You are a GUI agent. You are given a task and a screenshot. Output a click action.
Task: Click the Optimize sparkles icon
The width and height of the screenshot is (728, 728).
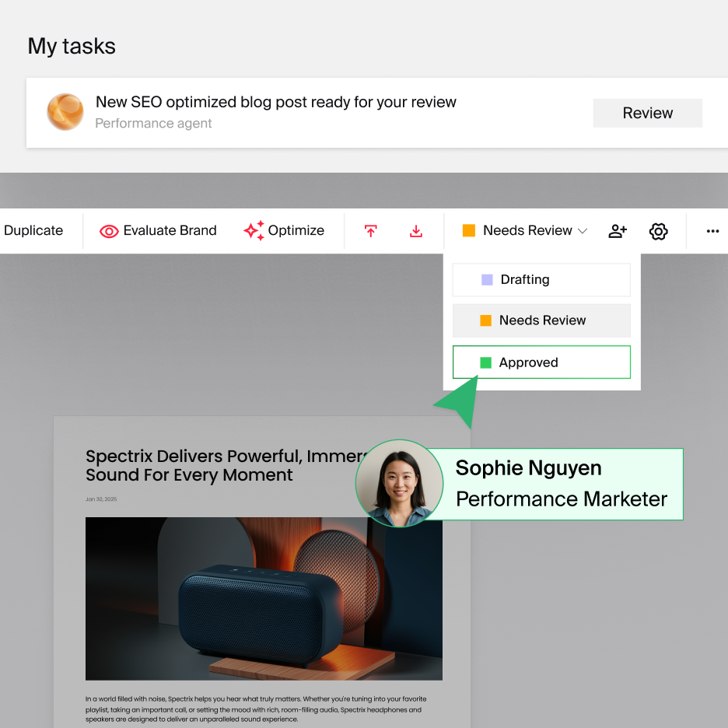tap(254, 231)
